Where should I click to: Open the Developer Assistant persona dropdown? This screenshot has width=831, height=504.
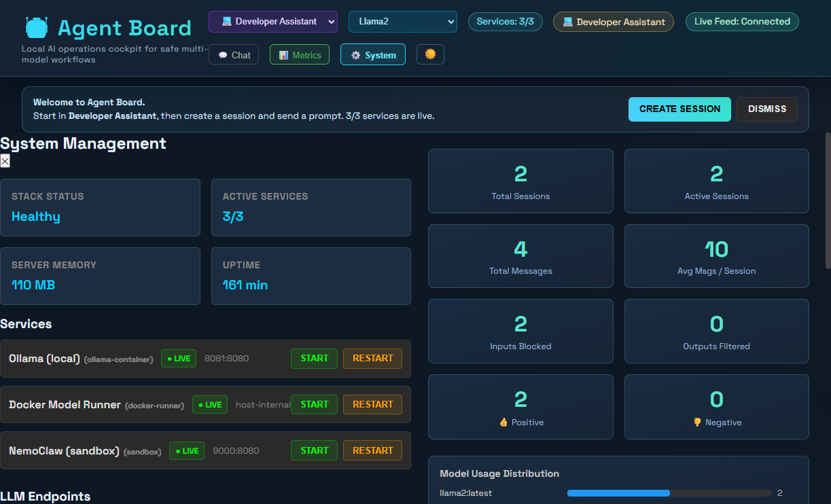(273, 22)
